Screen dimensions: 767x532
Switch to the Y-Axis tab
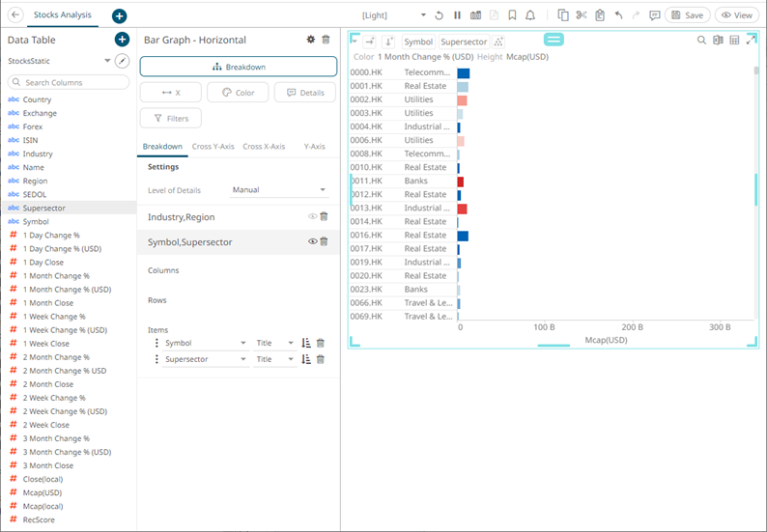(x=314, y=147)
